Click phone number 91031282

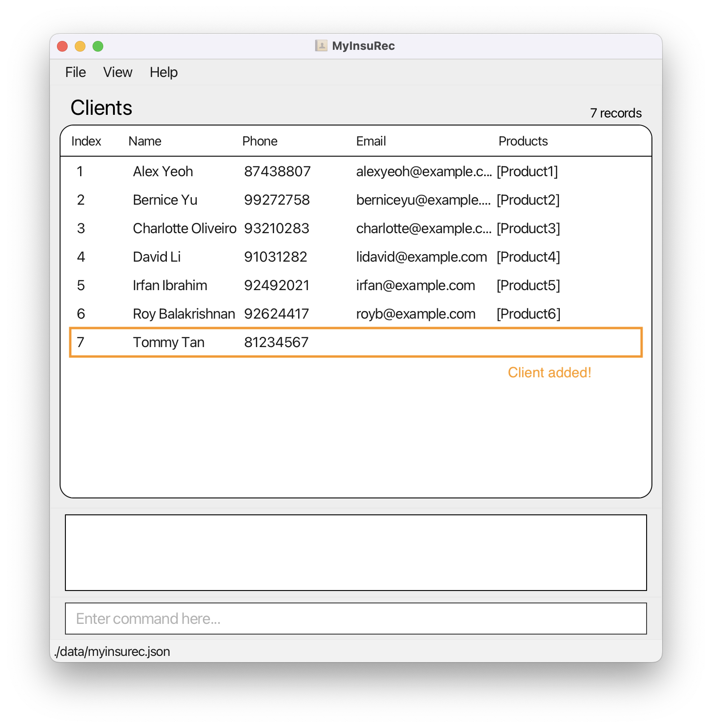click(275, 257)
